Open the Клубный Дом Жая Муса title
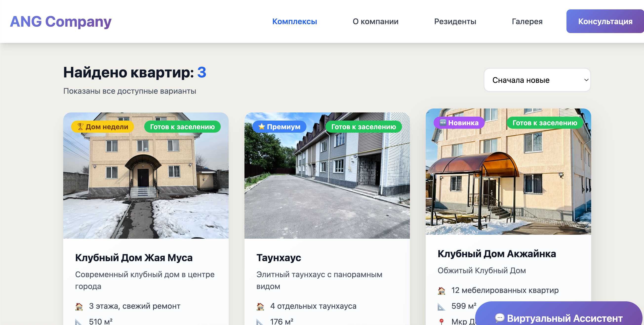 [134, 258]
